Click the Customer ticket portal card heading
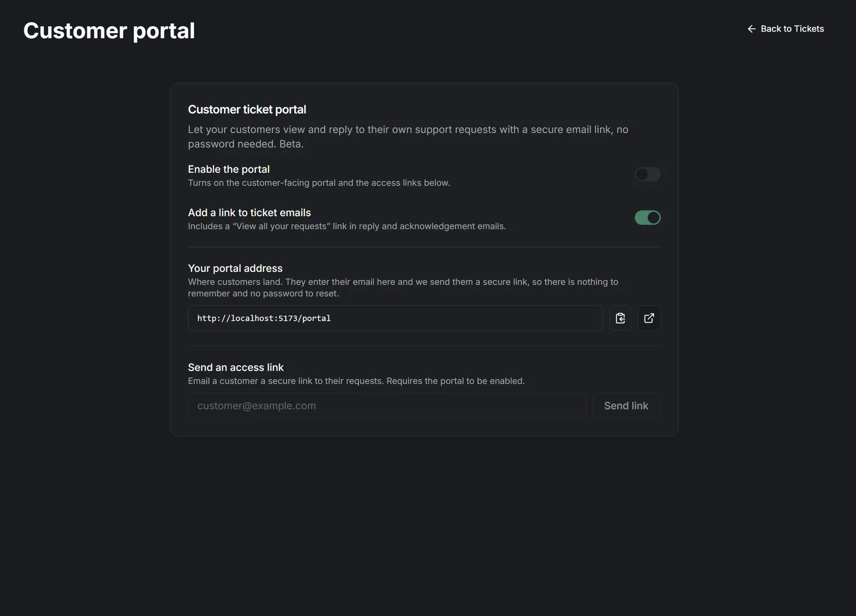The height and width of the screenshot is (616, 856). (x=247, y=110)
